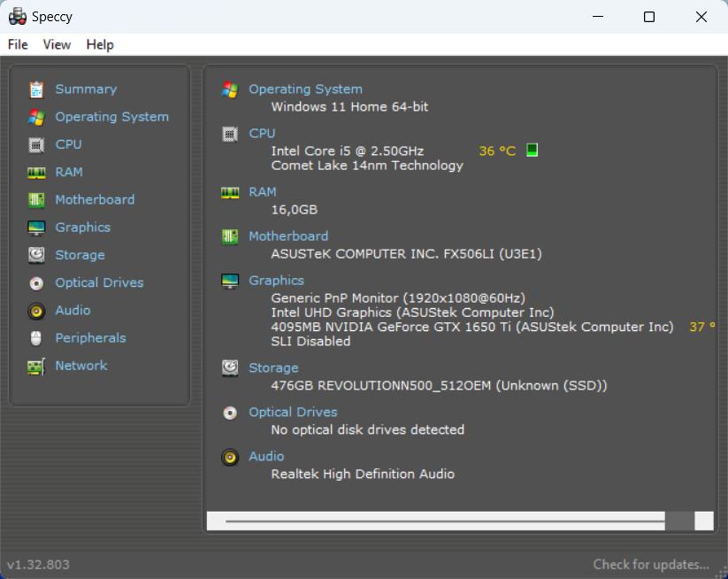
Task: Click the Summary clipboard icon in sidebar
Action: (36, 89)
